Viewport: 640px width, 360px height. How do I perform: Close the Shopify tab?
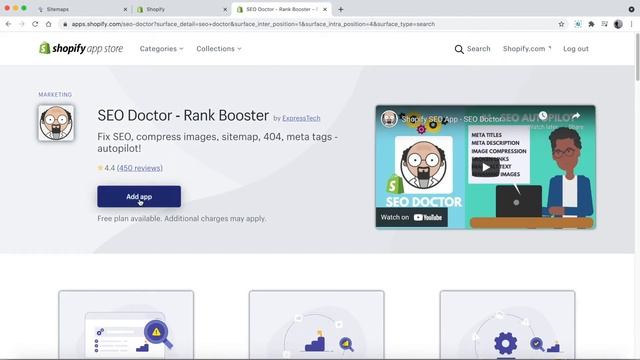click(225, 9)
